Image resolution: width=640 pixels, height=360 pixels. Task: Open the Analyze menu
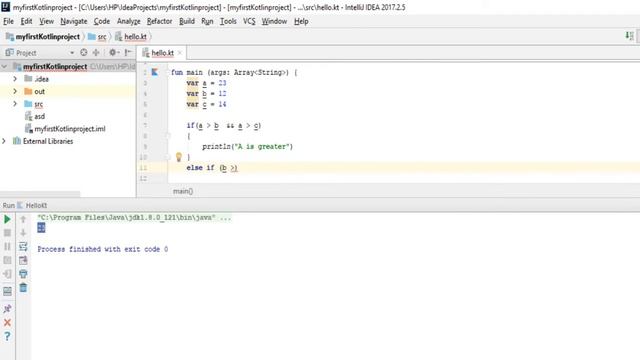[129, 21]
